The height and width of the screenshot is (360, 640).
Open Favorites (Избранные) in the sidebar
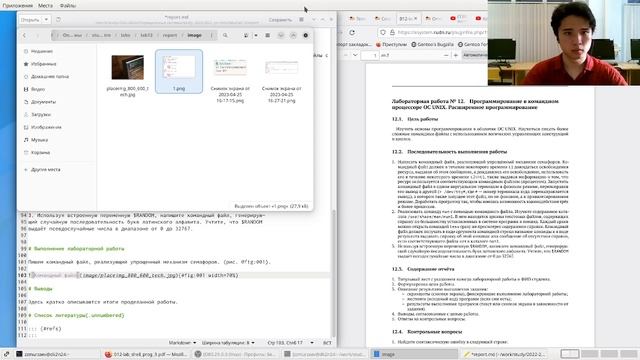(x=43, y=64)
